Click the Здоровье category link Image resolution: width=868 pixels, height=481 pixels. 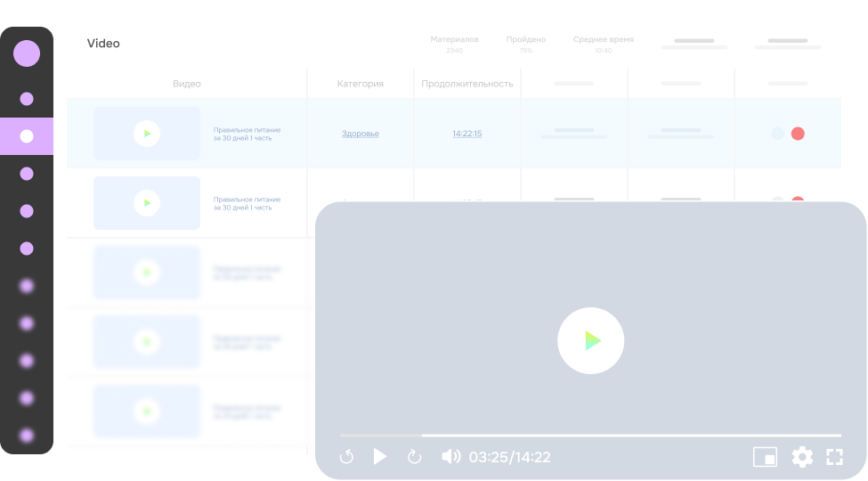point(361,134)
